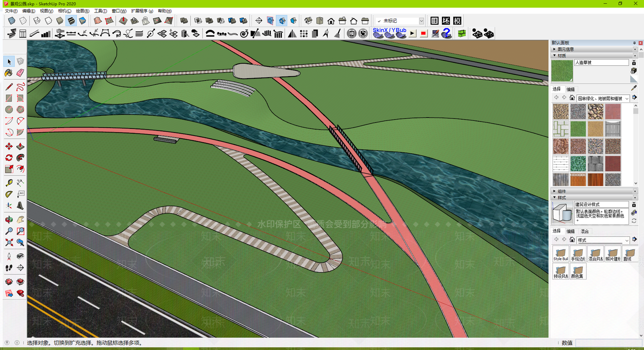
Task: Click the house-shaped standard view icon
Action: click(331, 21)
